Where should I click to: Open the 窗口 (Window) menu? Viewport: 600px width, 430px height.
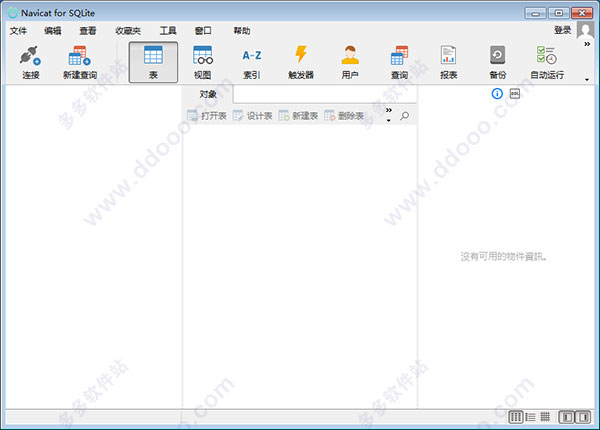[x=203, y=31]
